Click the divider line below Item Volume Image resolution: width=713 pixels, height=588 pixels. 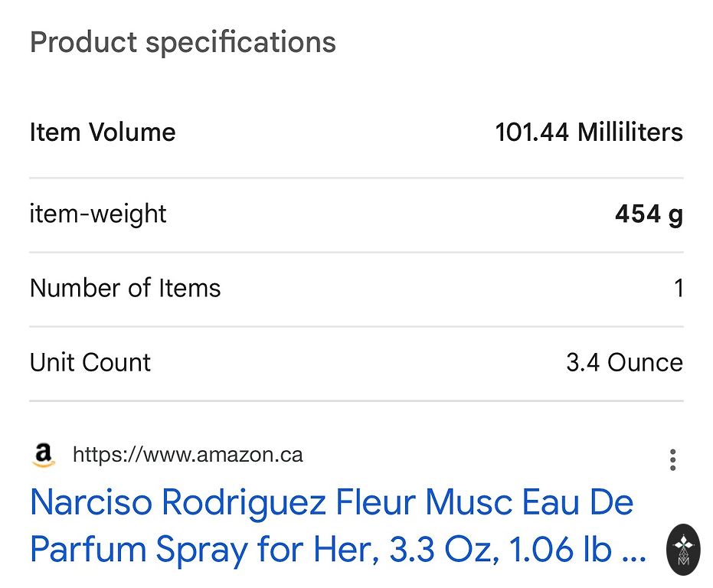[356, 178]
